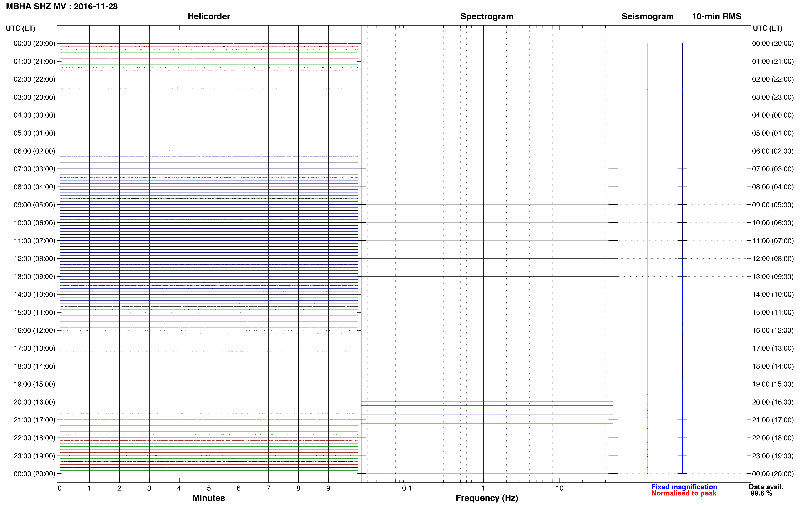Viewport: 812px width, 508px height.
Task: Click the '03:00 (23:00)' label beside the helicorder
Action: coord(34,97)
